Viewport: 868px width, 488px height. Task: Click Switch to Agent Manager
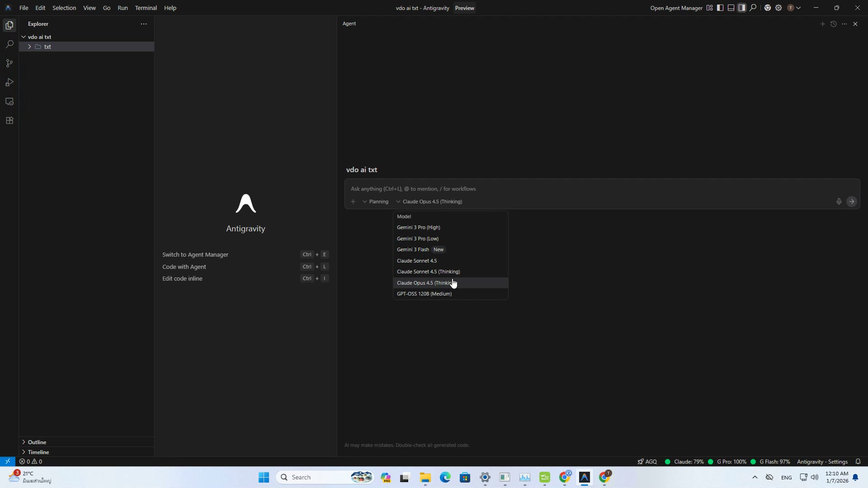195,254
